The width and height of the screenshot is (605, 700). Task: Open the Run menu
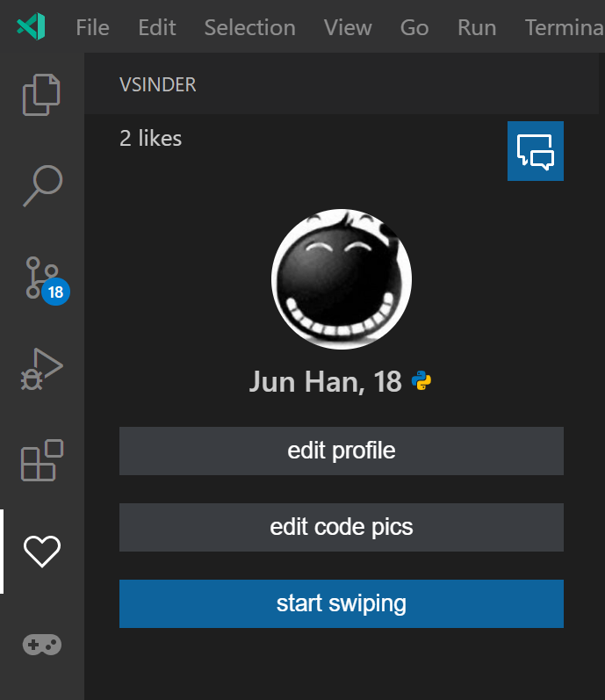point(477,28)
